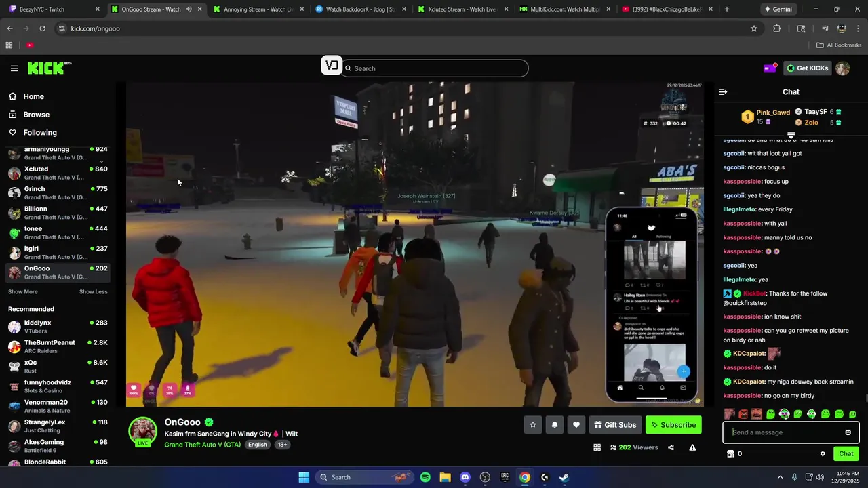Click the purple camera icon in header
Screen dimensions: 868x488
click(770, 68)
